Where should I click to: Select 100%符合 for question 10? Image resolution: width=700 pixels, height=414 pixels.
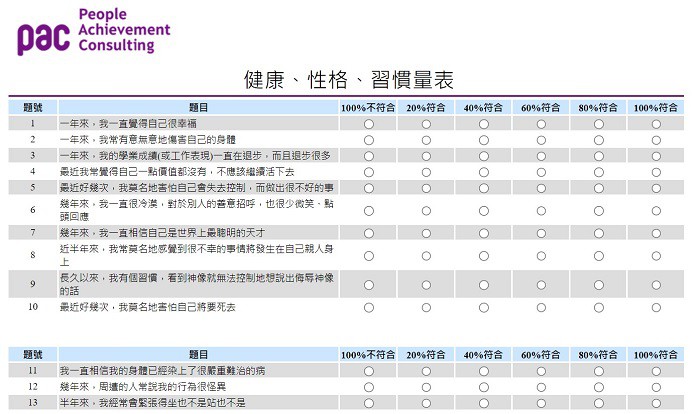tap(656, 307)
